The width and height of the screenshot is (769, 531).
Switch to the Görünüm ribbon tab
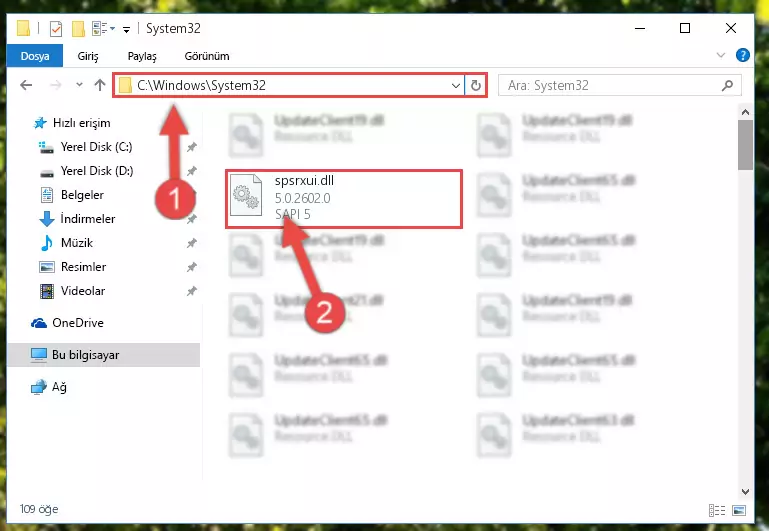[206, 56]
